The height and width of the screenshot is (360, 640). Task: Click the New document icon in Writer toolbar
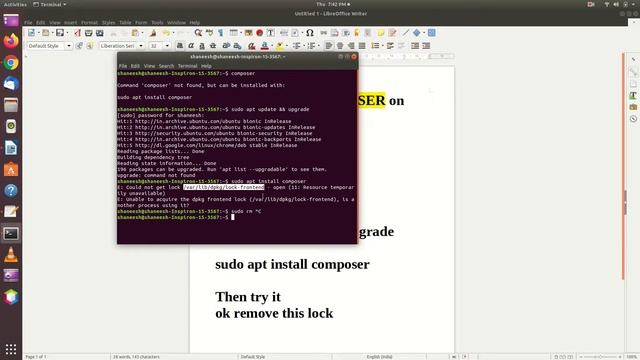click(31, 33)
